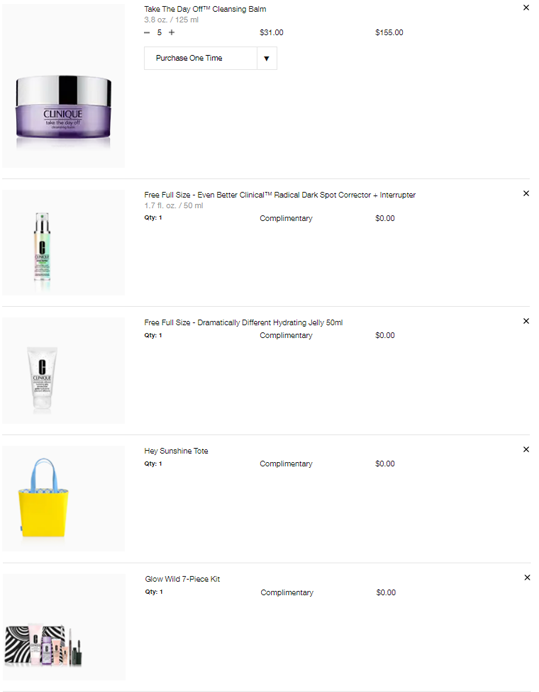Open Dramatically Different Hydrating Jelly 50ml link
The width and height of the screenshot is (539, 692).
tap(243, 322)
